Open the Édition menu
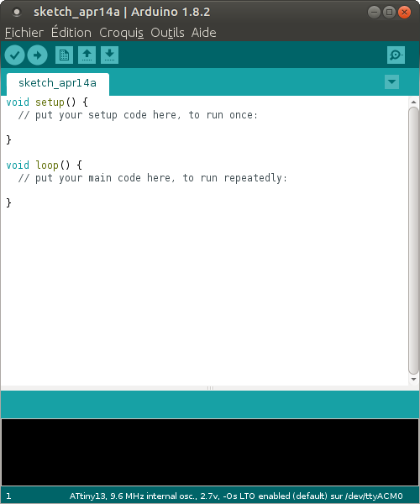Image resolution: width=420 pixels, height=504 pixels. [x=71, y=33]
